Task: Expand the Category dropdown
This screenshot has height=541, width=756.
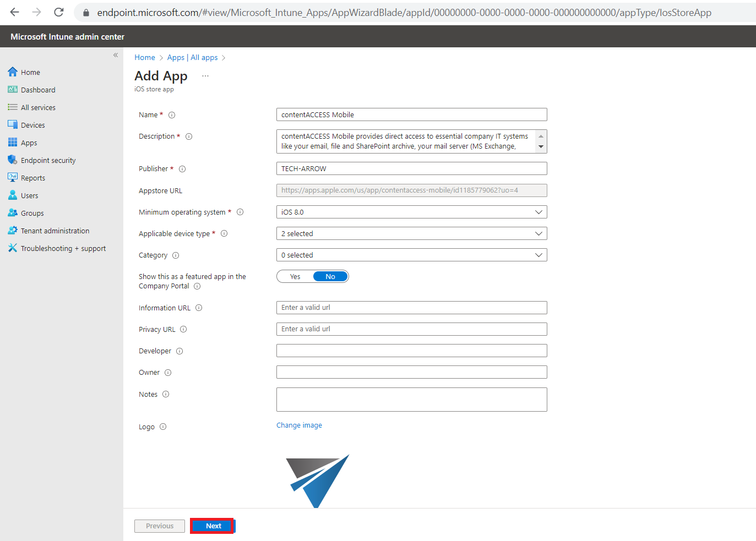Action: [411, 255]
